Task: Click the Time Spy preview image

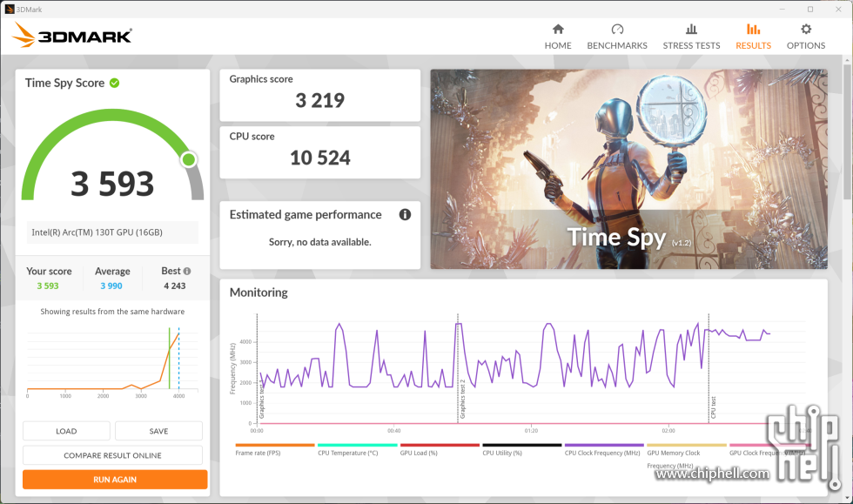Action: [628, 169]
